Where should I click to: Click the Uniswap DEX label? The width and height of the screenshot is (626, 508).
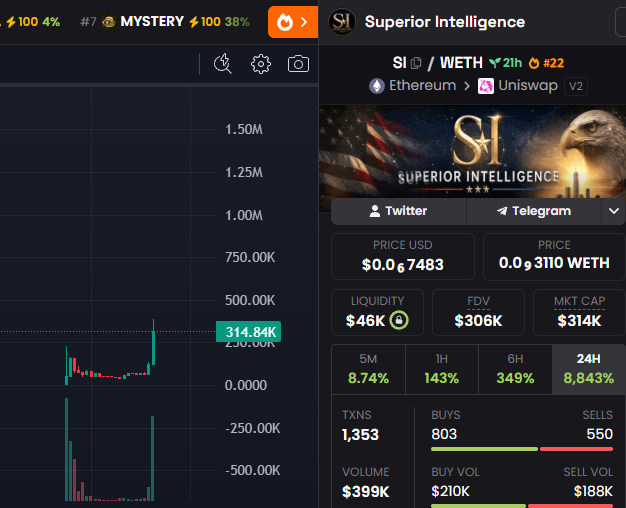pyautogui.click(x=528, y=85)
